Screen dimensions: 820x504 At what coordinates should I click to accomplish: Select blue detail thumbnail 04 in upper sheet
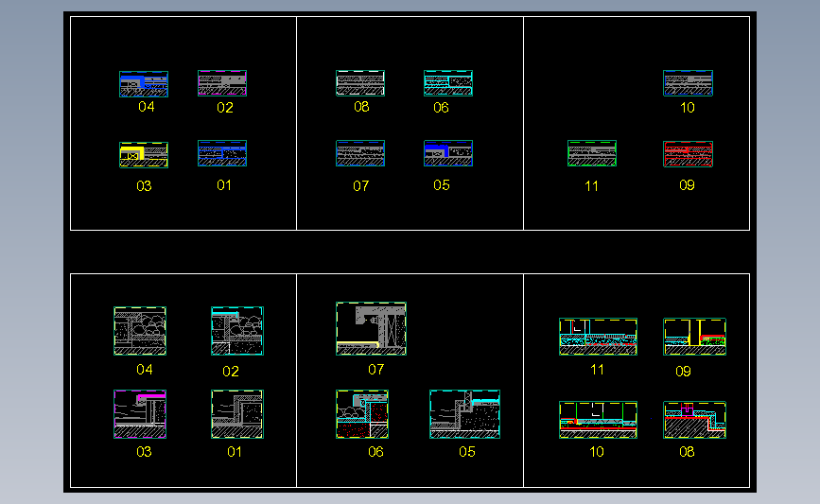144,84
